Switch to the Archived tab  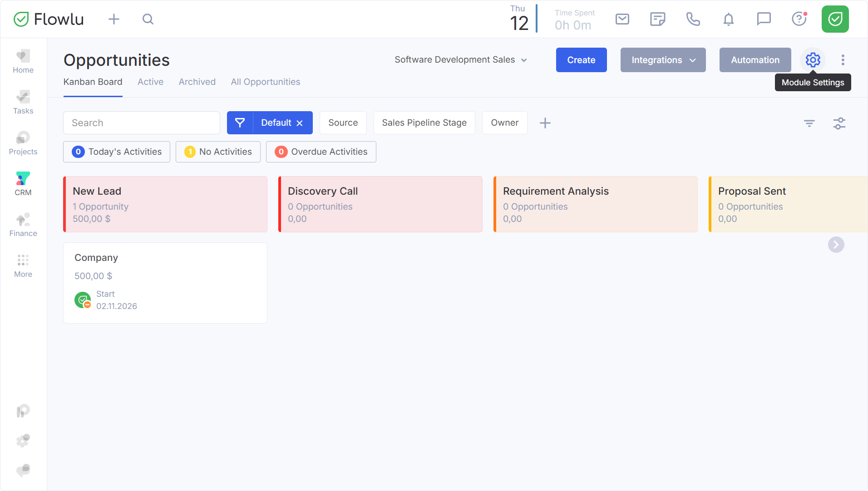pos(197,82)
